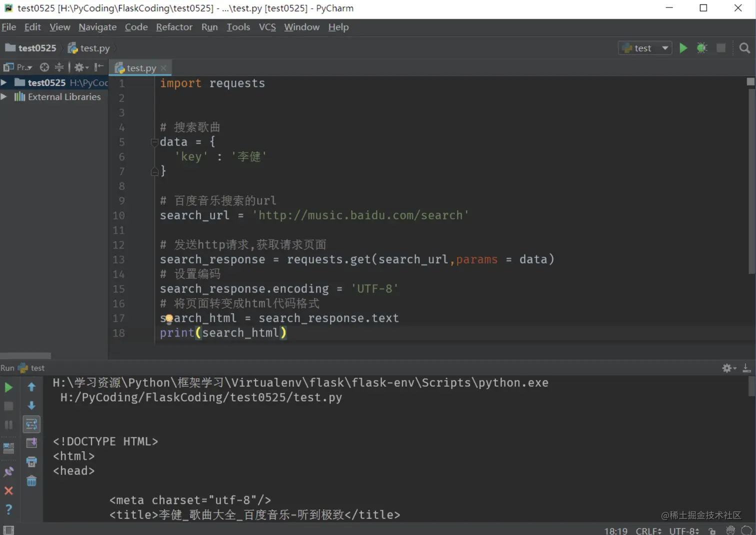Hide the Run tool window
The image size is (756, 535).
746,368
